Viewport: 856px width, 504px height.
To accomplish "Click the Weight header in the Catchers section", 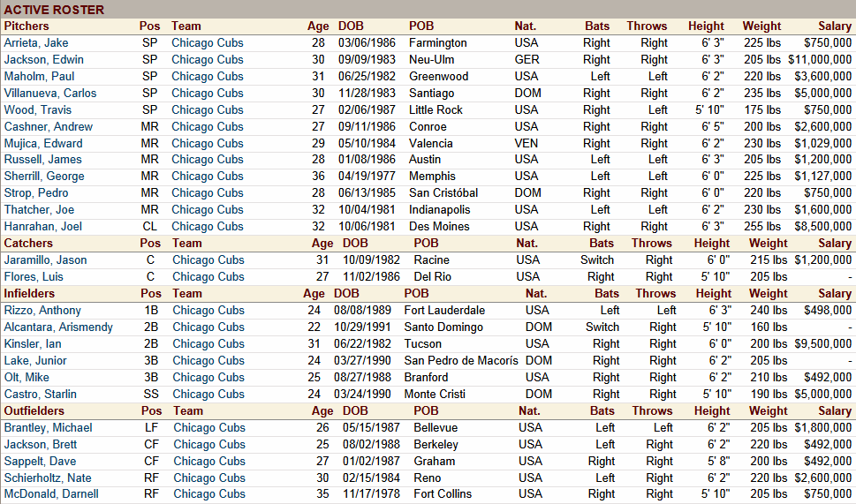I will 768,243.
